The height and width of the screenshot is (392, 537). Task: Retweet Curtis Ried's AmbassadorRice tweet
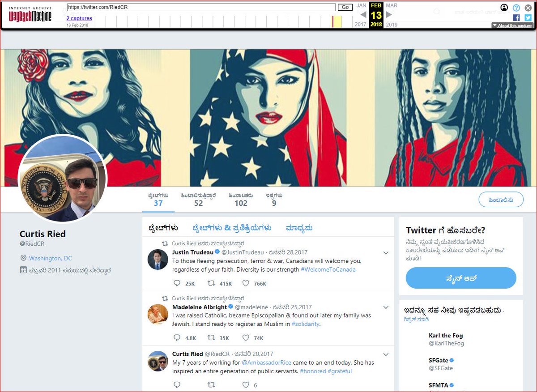click(211, 385)
